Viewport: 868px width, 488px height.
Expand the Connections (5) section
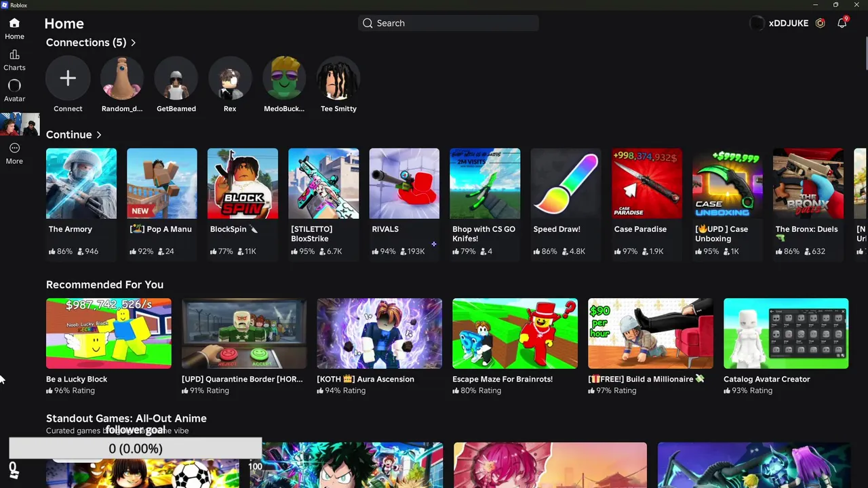91,42
